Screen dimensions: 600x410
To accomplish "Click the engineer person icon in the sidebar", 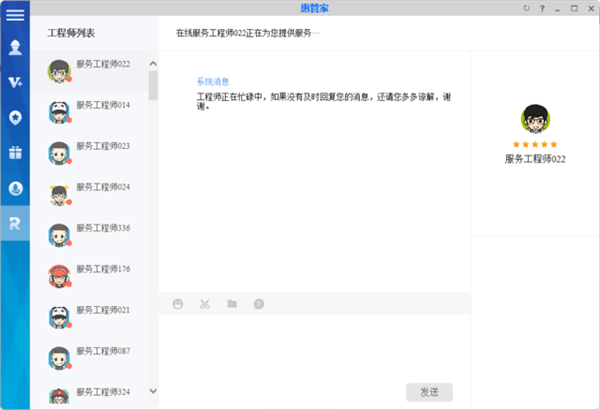I will 15,47.
